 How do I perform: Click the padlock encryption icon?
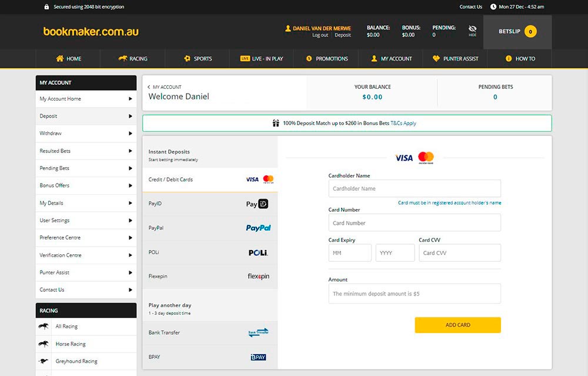[46, 6]
